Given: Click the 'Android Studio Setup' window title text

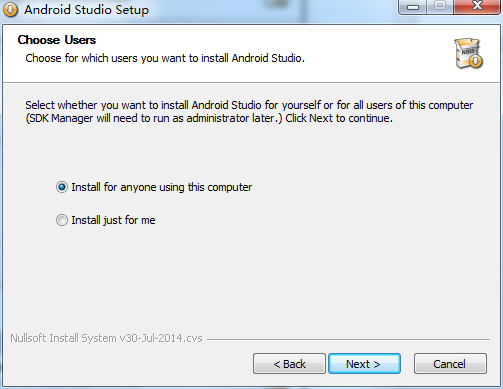Looking at the screenshot, I should [x=86, y=10].
